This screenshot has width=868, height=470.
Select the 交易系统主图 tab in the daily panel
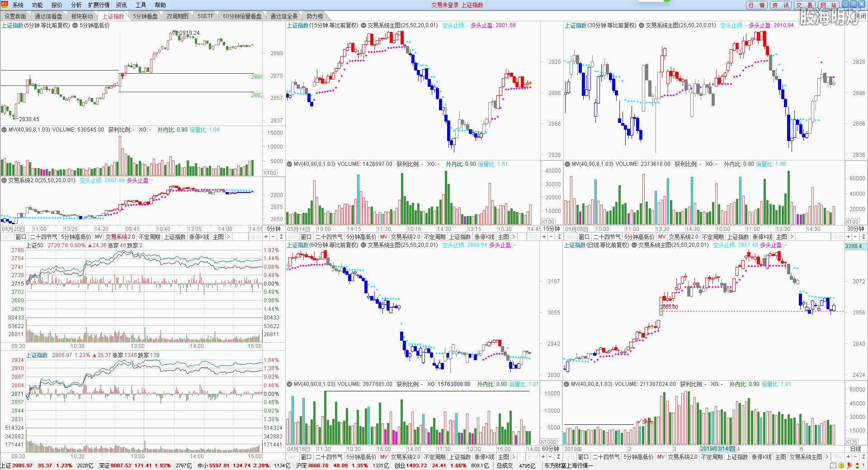pyautogui.click(x=806, y=457)
